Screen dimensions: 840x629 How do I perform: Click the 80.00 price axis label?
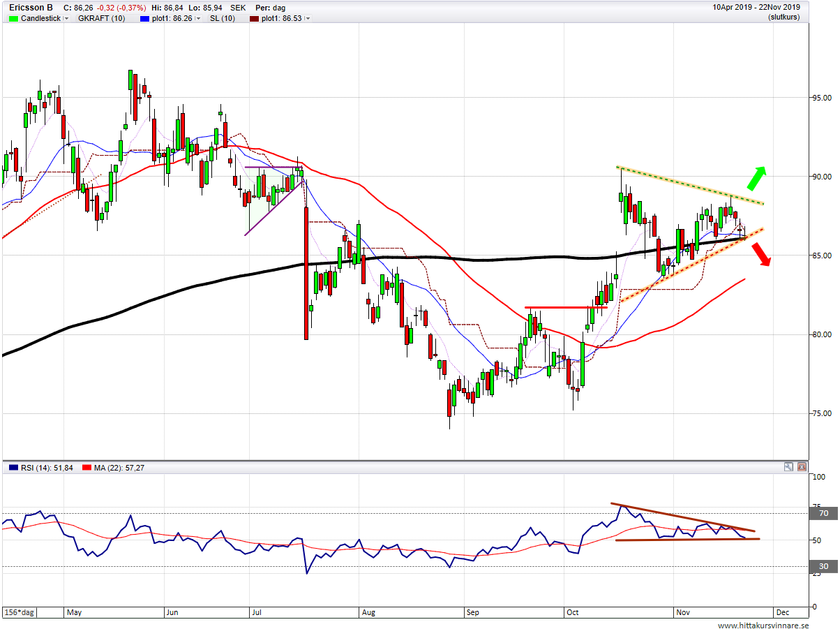pyautogui.click(x=821, y=334)
